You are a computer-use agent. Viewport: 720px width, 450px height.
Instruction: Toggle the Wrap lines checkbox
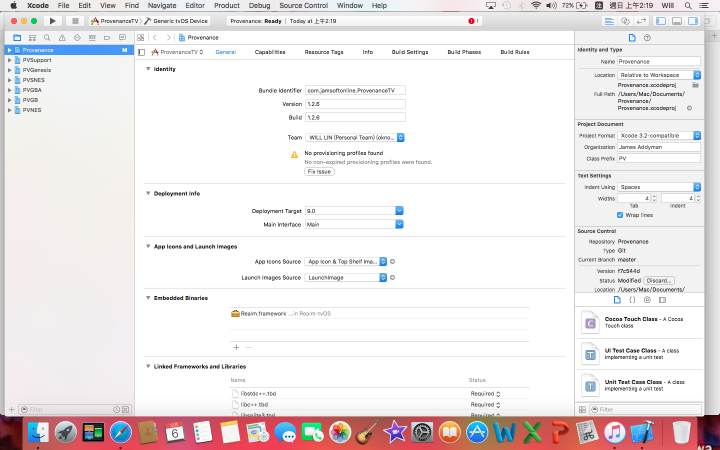tap(620, 215)
